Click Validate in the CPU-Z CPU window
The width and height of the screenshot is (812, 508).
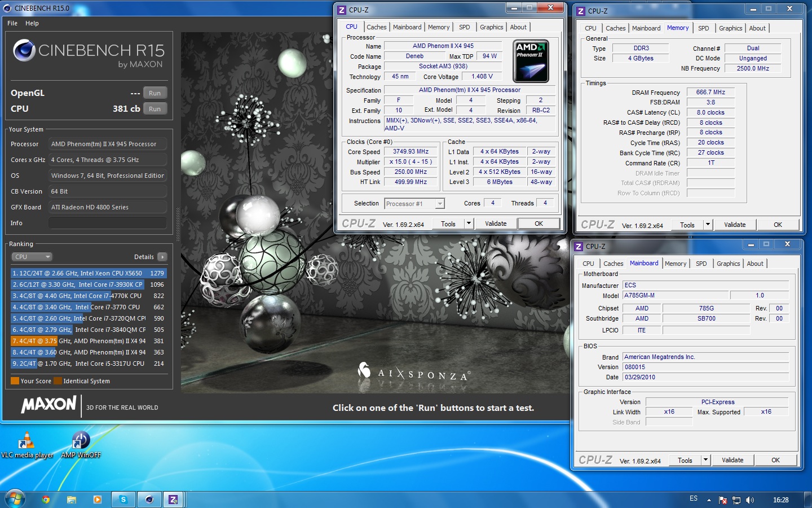coord(496,224)
